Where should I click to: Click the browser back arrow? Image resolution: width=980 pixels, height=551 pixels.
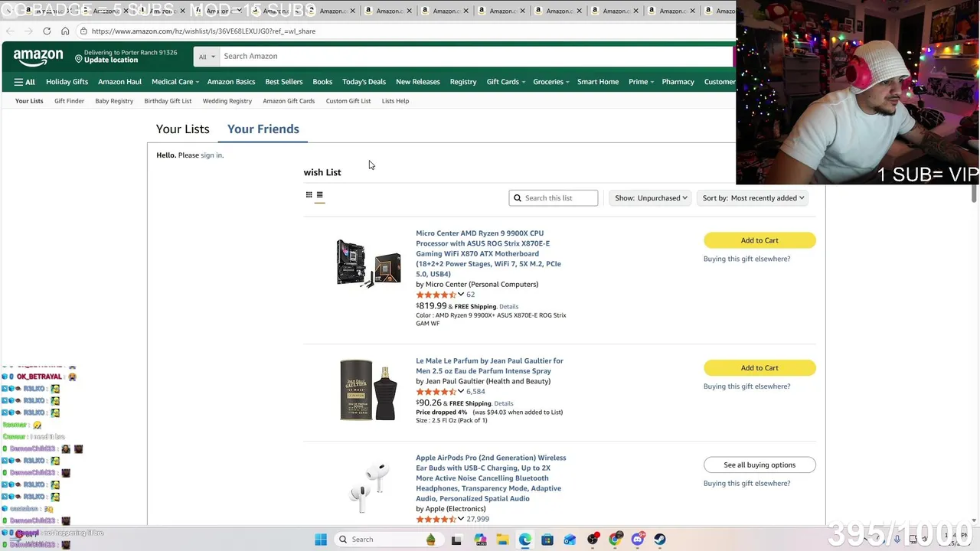click(10, 31)
